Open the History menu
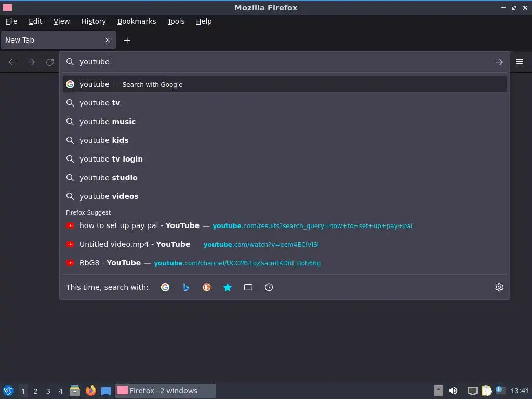 (x=94, y=21)
